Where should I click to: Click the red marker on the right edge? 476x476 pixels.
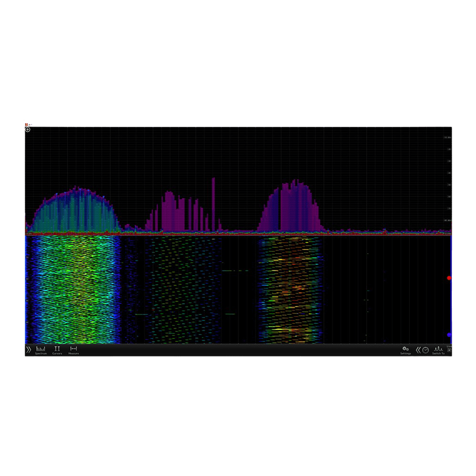click(449, 278)
